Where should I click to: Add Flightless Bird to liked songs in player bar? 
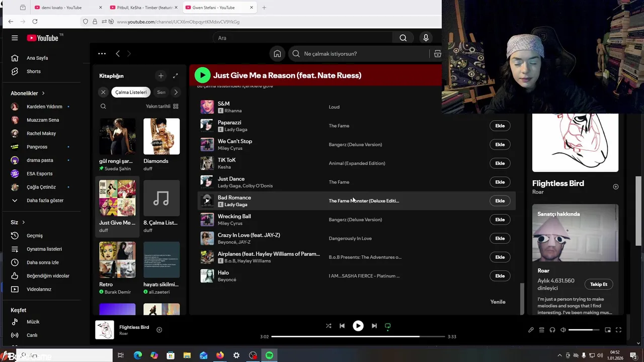tap(159, 330)
